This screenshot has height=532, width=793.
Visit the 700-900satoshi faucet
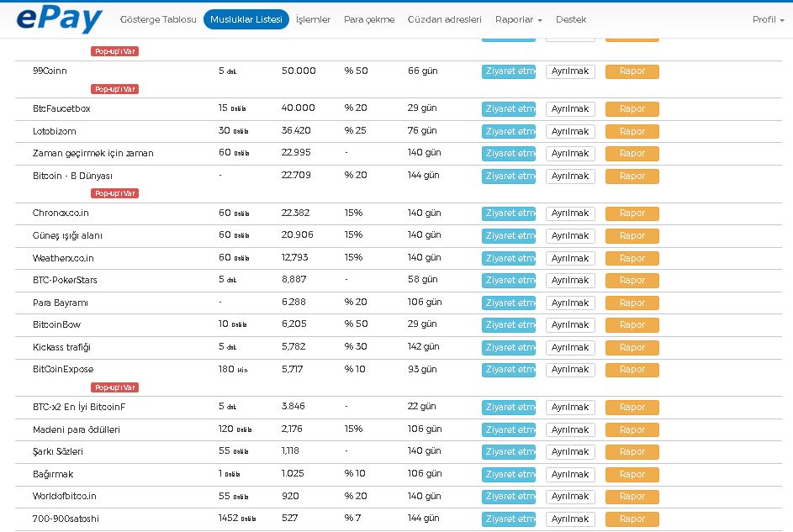tap(508, 519)
